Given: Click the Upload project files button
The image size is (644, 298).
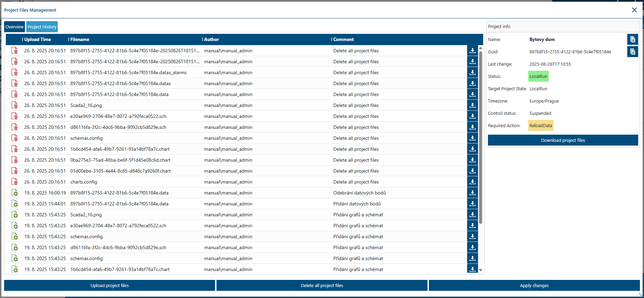Looking at the screenshot, I should tap(110, 285).
